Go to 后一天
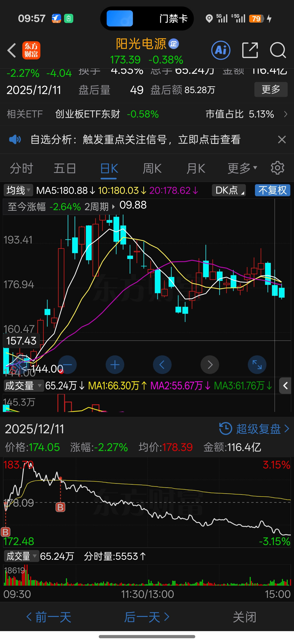294x644 pixels. tap(147, 617)
